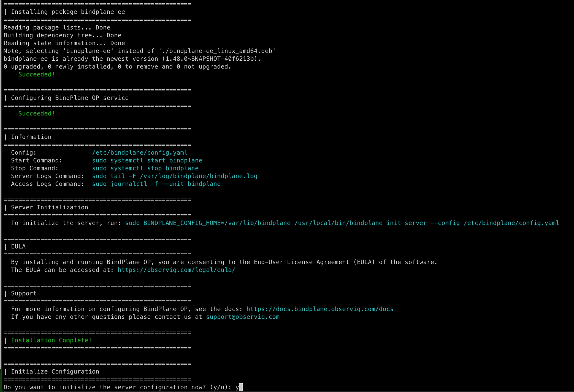This screenshot has height=392, width=574.
Task: Click the './bindplane-ee_linux_amd64.deb' filename
Action: (217, 51)
